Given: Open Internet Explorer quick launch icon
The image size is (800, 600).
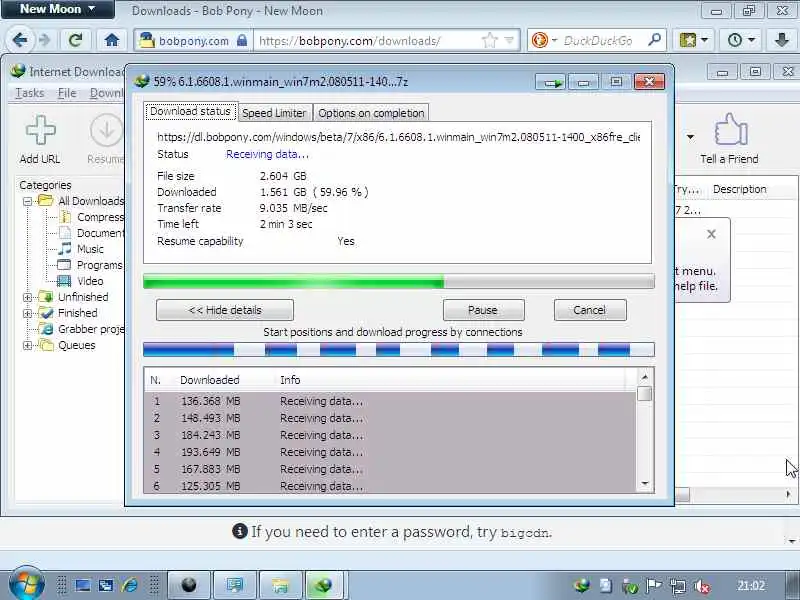Looking at the screenshot, I should [130, 585].
